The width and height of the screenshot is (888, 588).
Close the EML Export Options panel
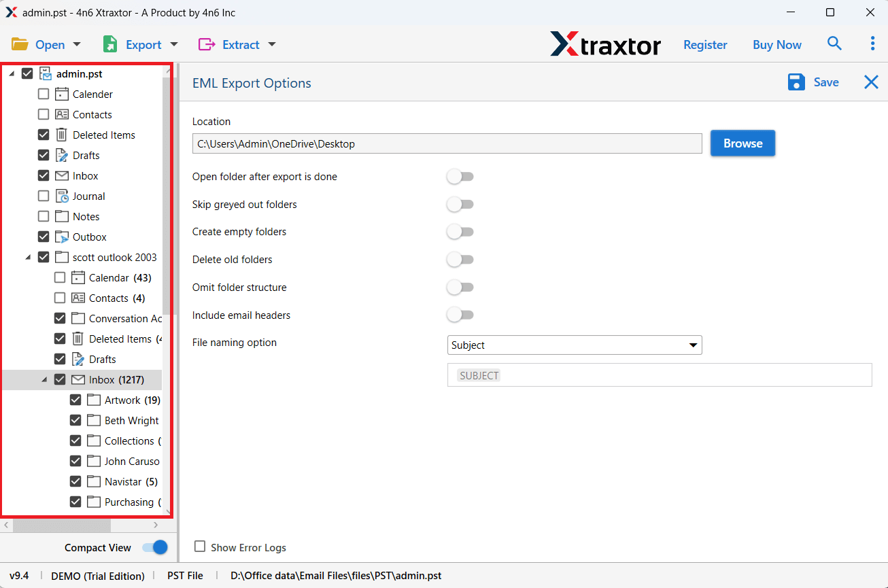(871, 82)
